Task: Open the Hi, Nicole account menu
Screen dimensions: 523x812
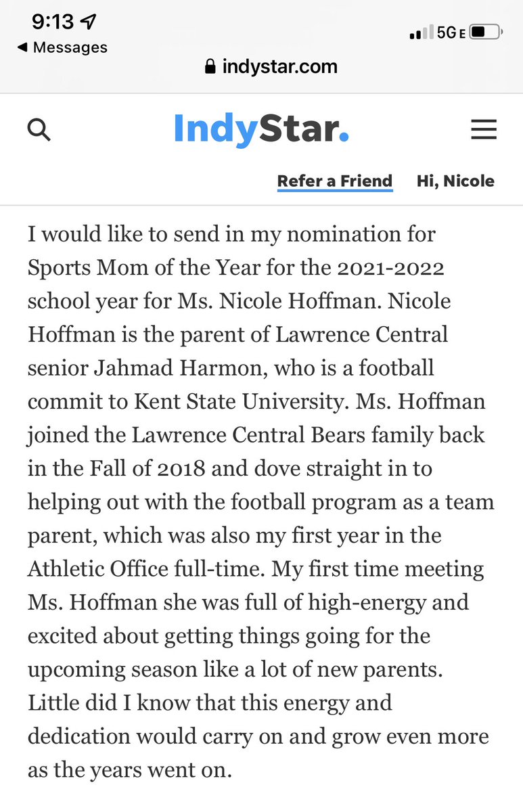Action: point(455,181)
